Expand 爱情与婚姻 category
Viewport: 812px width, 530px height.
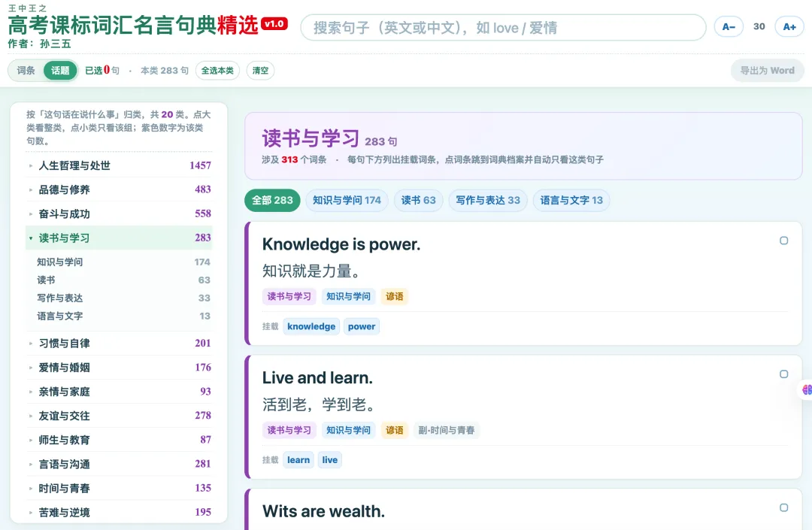pos(119,368)
